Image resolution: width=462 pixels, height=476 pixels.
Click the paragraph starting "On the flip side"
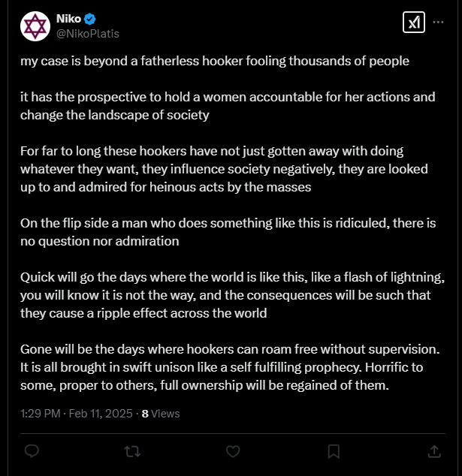tap(228, 232)
